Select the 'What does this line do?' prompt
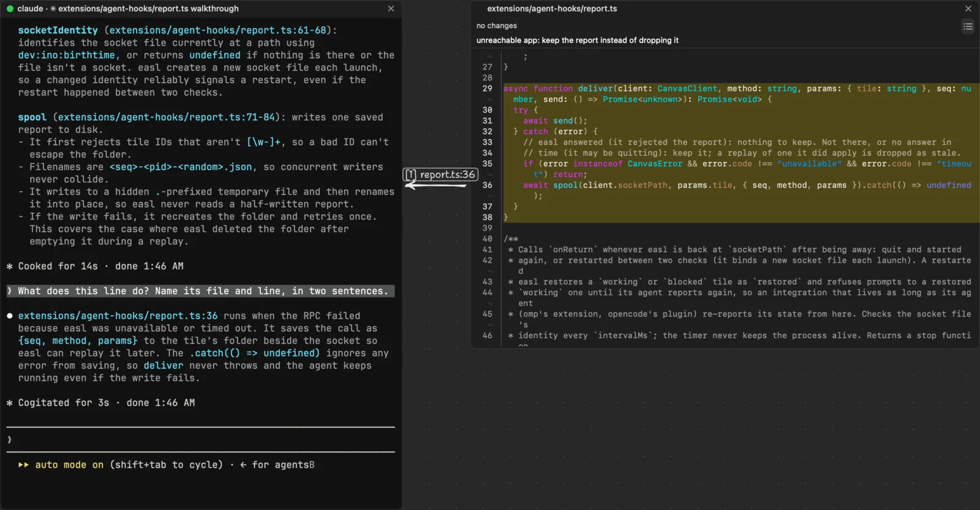The width and height of the screenshot is (980, 510). click(x=201, y=291)
